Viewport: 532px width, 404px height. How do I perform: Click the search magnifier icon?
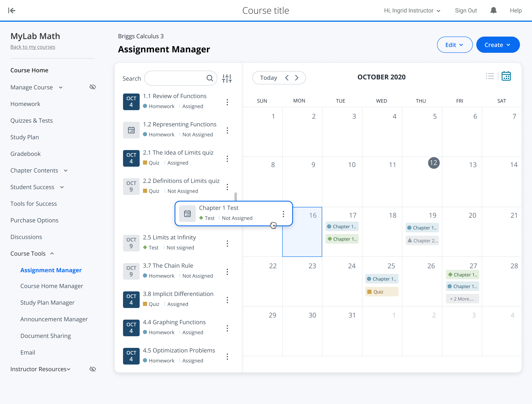tap(210, 78)
